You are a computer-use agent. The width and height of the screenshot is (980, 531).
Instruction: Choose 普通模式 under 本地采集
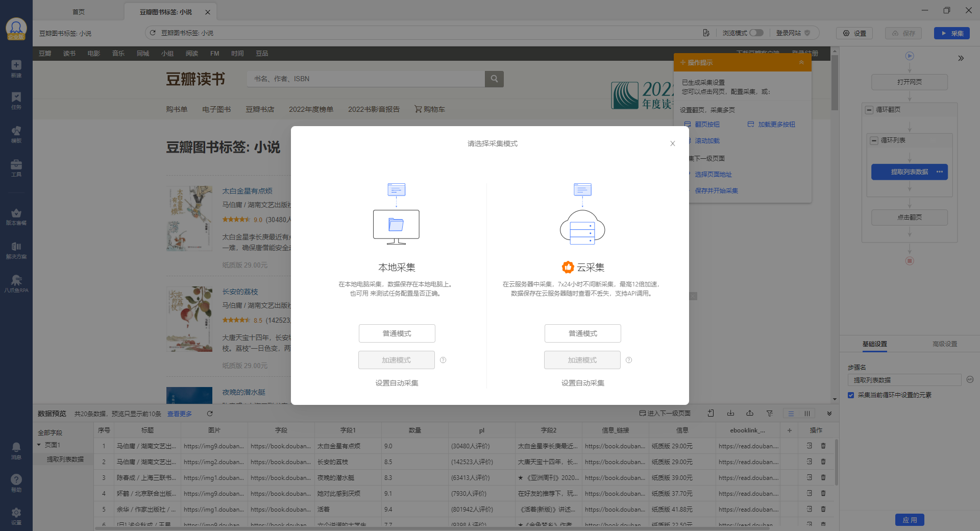point(397,333)
